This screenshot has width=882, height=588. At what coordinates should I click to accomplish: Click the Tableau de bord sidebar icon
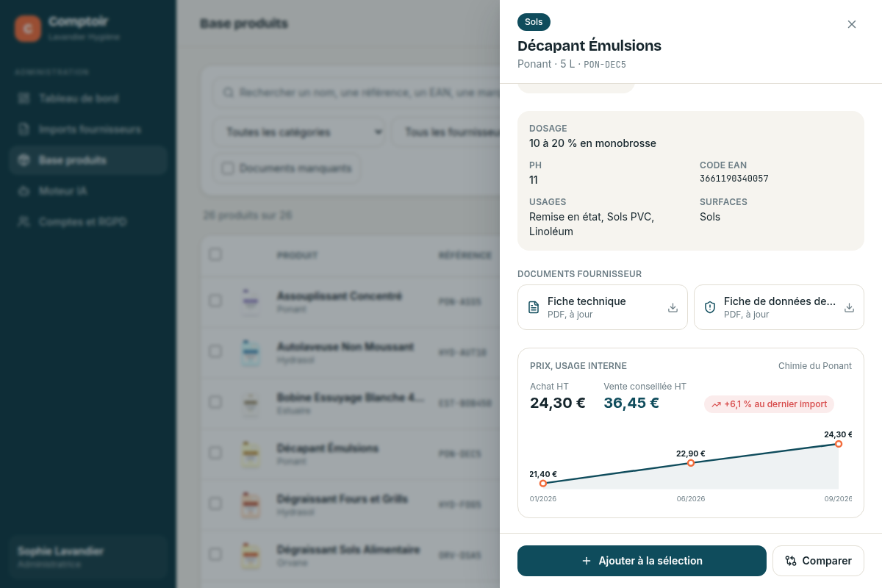24,98
